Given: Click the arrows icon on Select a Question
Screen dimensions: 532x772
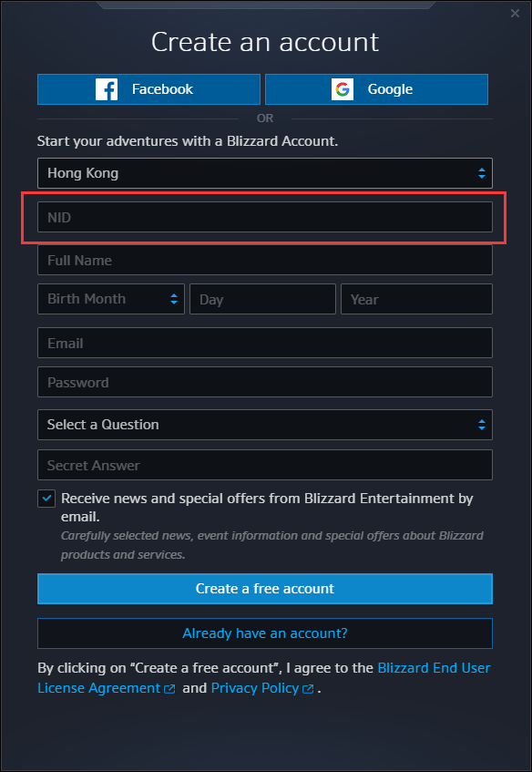Looking at the screenshot, I should coord(482,425).
